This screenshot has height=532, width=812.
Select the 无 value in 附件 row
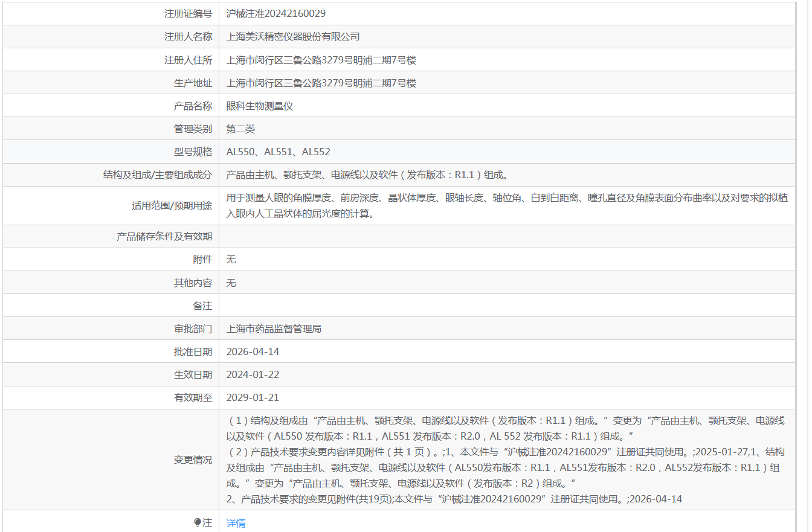click(x=231, y=259)
